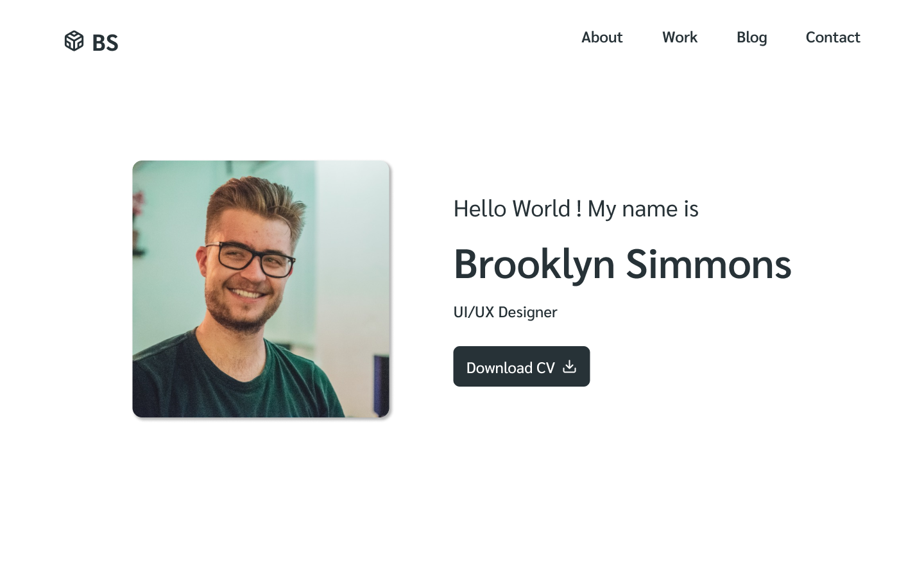Click the "My name is" phrase

(x=642, y=209)
